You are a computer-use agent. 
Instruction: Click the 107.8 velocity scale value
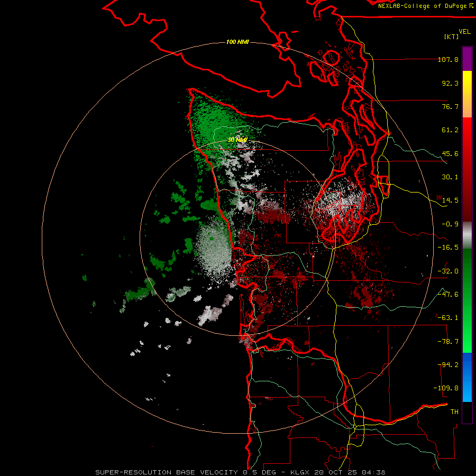(448, 59)
